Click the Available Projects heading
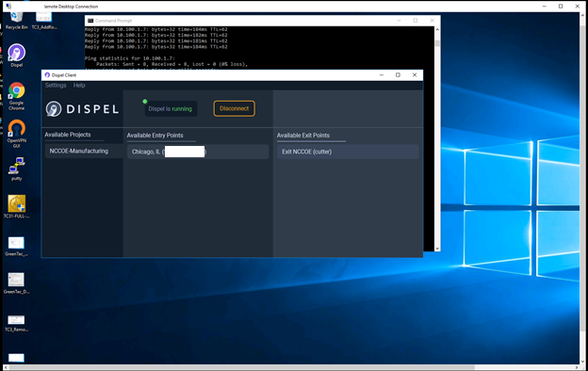 (x=68, y=135)
